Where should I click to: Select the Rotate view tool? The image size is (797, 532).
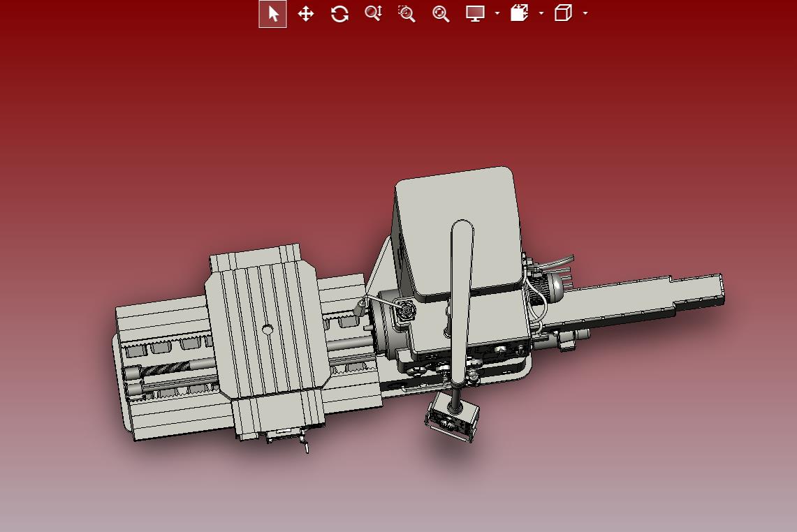click(x=339, y=14)
